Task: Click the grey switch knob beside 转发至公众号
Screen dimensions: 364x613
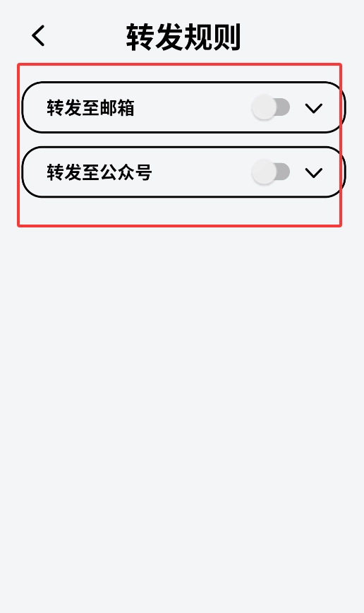Action: 264,172
